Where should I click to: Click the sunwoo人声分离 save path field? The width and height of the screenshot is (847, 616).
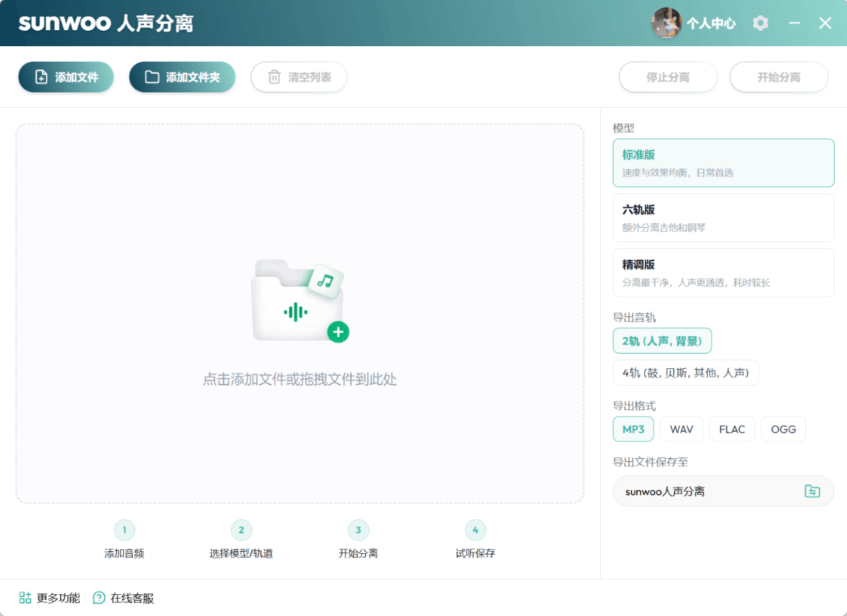(724, 492)
